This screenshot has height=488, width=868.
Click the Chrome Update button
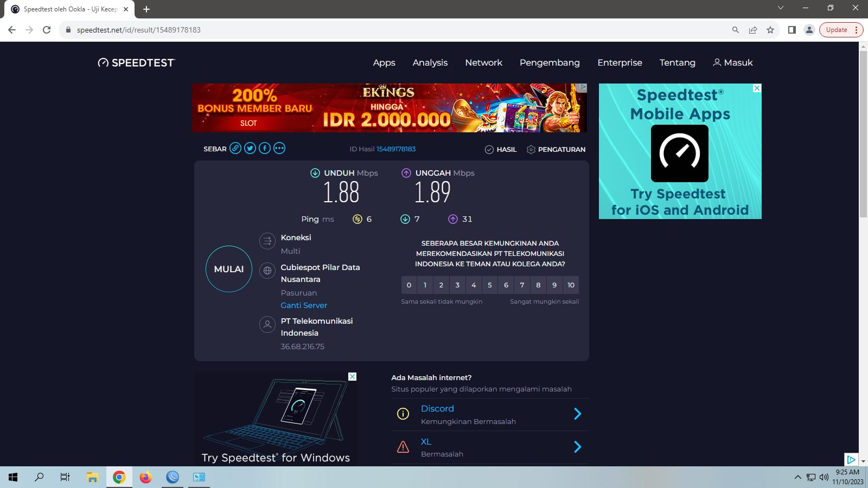click(x=841, y=30)
